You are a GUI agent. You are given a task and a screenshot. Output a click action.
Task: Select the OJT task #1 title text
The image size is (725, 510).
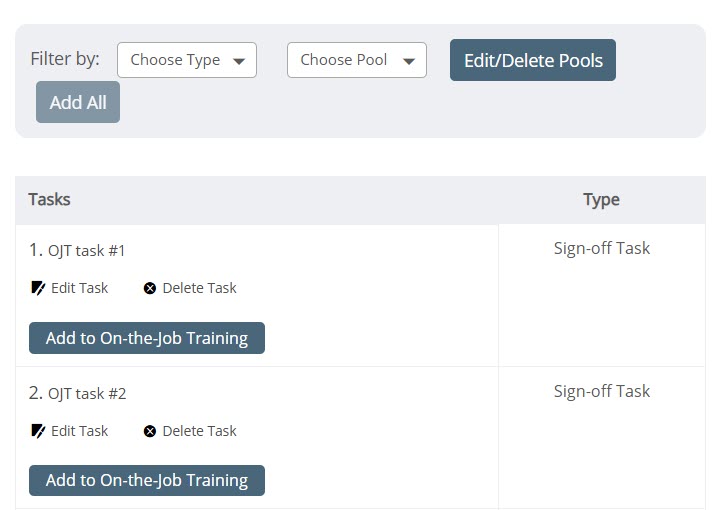pos(87,251)
